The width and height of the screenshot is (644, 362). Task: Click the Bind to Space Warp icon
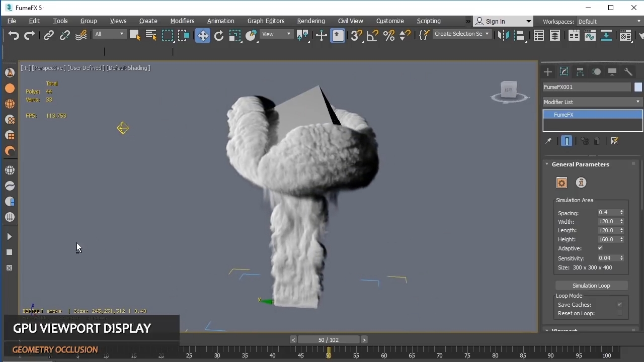click(x=81, y=35)
